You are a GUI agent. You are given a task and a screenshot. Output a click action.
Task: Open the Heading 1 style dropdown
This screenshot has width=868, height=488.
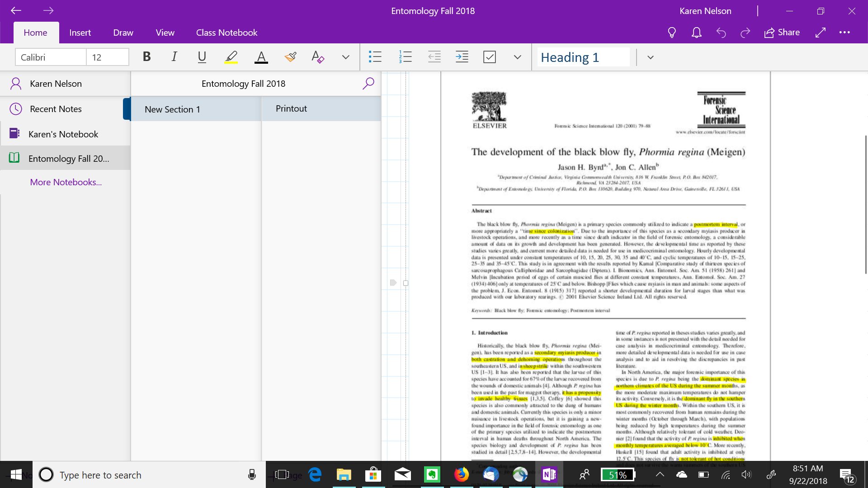pyautogui.click(x=650, y=57)
